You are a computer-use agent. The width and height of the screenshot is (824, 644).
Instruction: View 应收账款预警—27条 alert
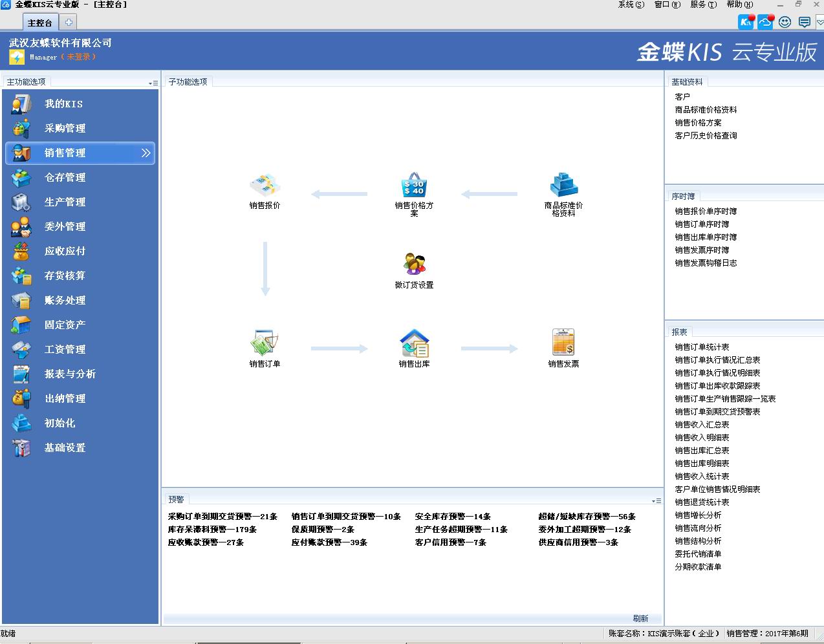tap(206, 542)
